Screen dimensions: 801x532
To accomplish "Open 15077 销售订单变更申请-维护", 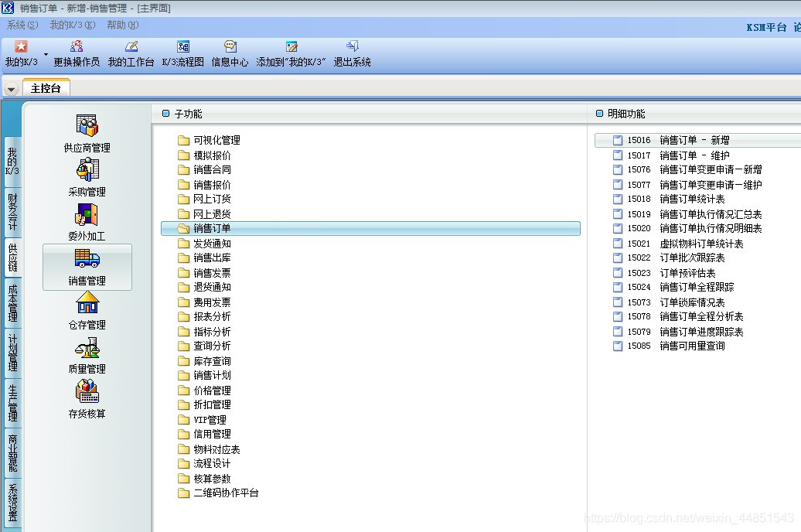I will coord(687,185).
